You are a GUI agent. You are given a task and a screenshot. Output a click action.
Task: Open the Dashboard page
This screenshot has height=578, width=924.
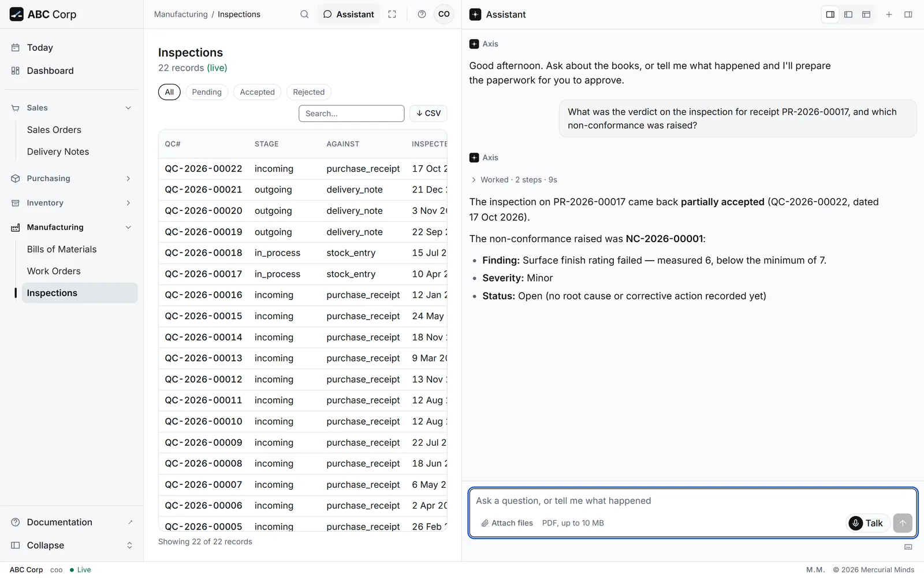(72, 71)
